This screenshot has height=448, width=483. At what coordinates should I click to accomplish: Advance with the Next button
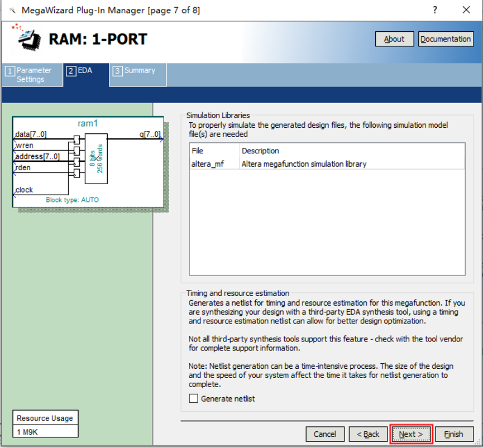(x=411, y=434)
